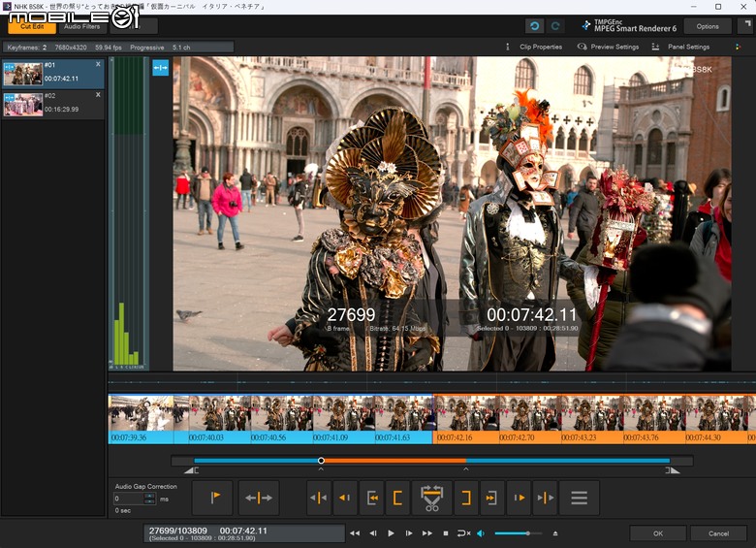Jump to the selection end frame
The width and height of the screenshot is (756, 548).
(492, 498)
